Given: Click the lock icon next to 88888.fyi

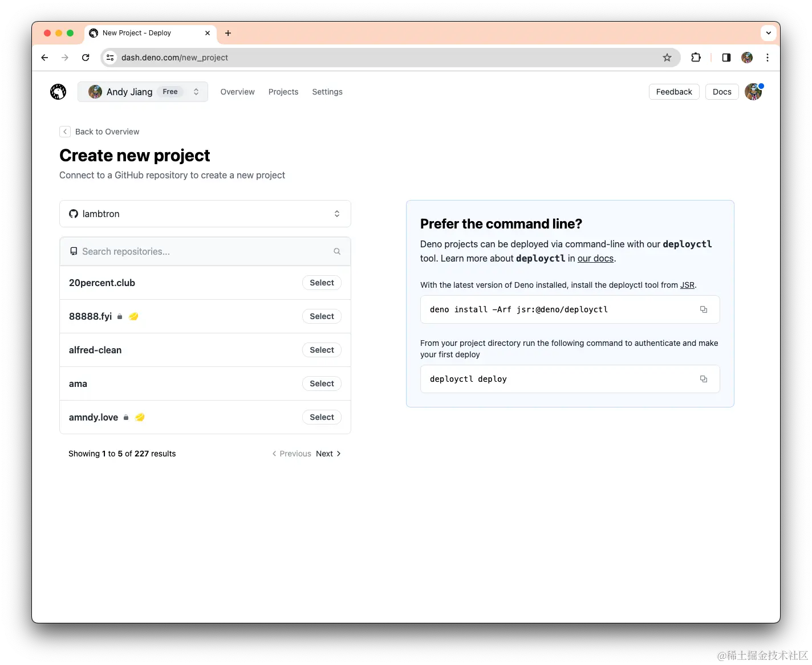Looking at the screenshot, I should (x=120, y=317).
